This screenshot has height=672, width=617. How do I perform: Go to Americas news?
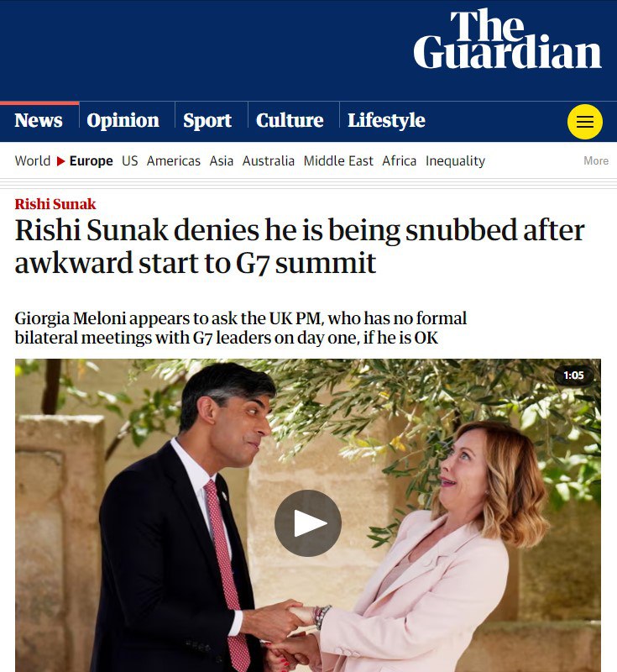pyautogui.click(x=174, y=161)
